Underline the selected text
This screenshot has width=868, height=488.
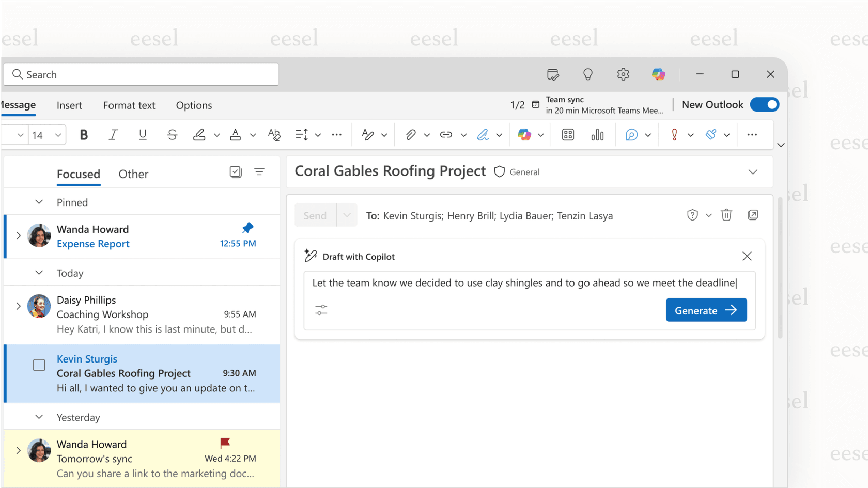point(143,135)
